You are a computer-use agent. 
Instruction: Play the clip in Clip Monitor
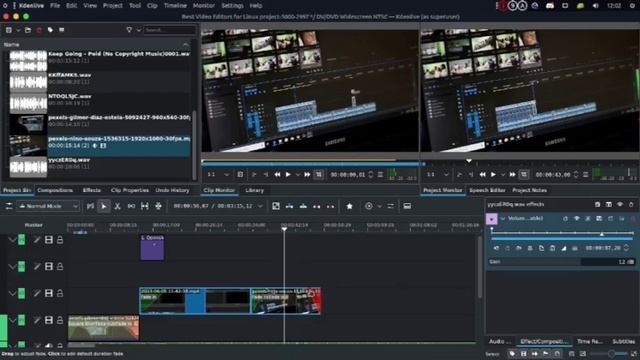(288, 175)
